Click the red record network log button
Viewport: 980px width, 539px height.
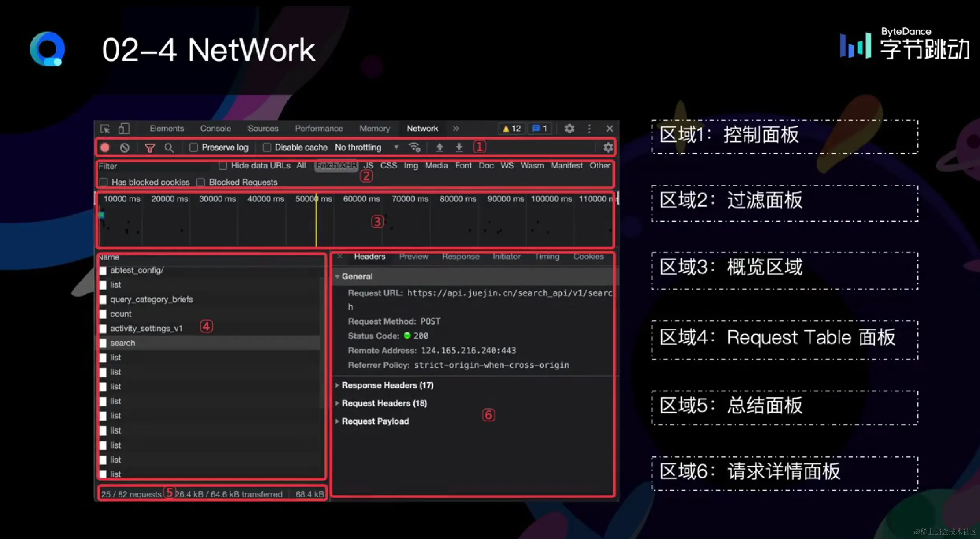click(105, 148)
